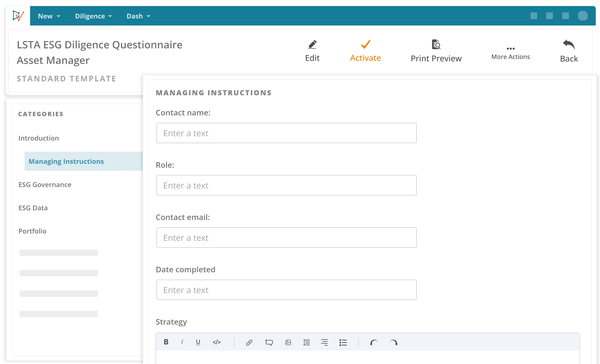This screenshot has height=364, width=600.
Task: Click the Edit pencil button
Action: (312, 51)
